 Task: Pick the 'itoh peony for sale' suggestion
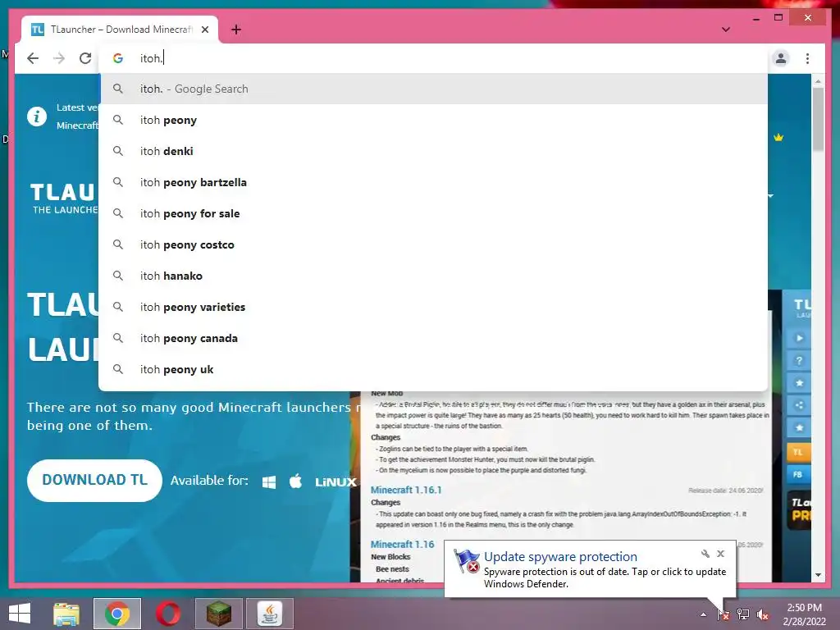(x=434, y=213)
